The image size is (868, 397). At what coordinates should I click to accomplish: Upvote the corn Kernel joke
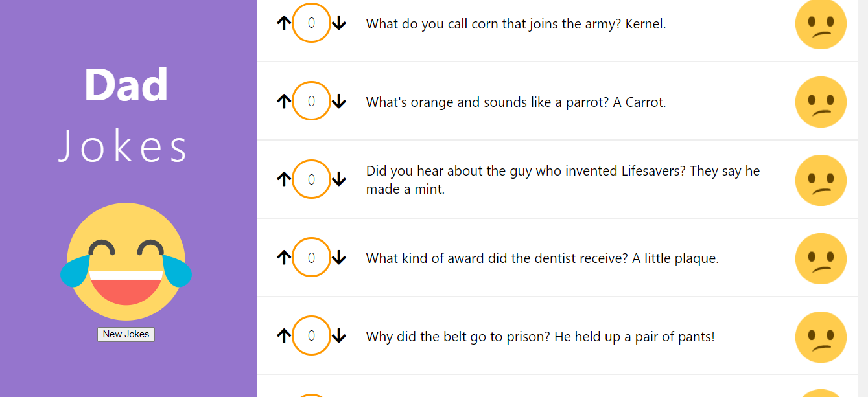pos(283,23)
